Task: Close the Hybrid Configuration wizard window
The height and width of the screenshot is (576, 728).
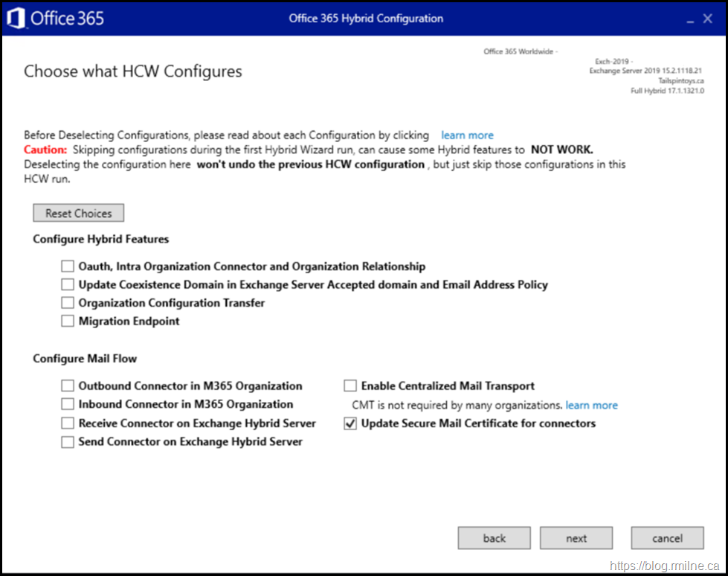Action: click(708, 19)
